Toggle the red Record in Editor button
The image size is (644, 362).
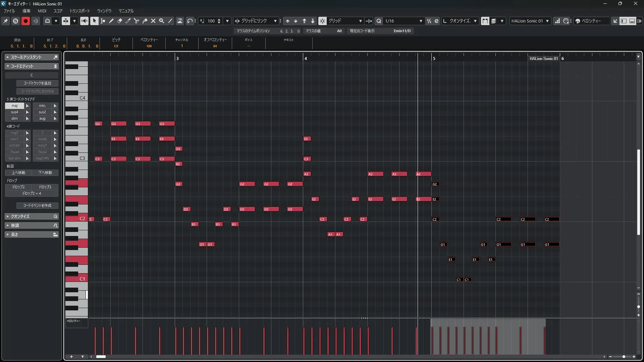coord(25,21)
